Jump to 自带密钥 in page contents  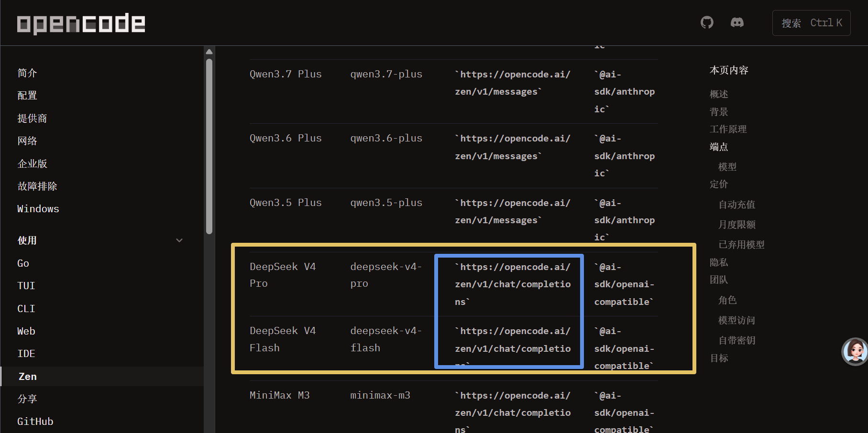tap(737, 340)
